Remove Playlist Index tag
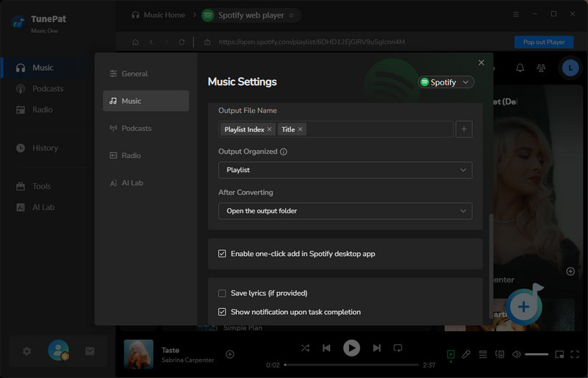 coord(269,129)
